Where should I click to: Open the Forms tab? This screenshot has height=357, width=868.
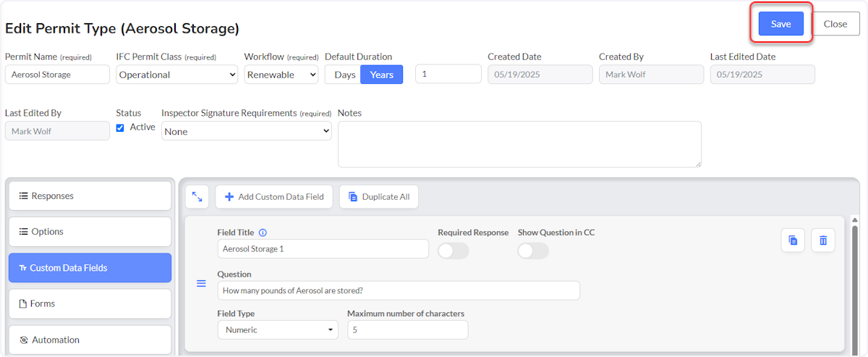(x=90, y=303)
